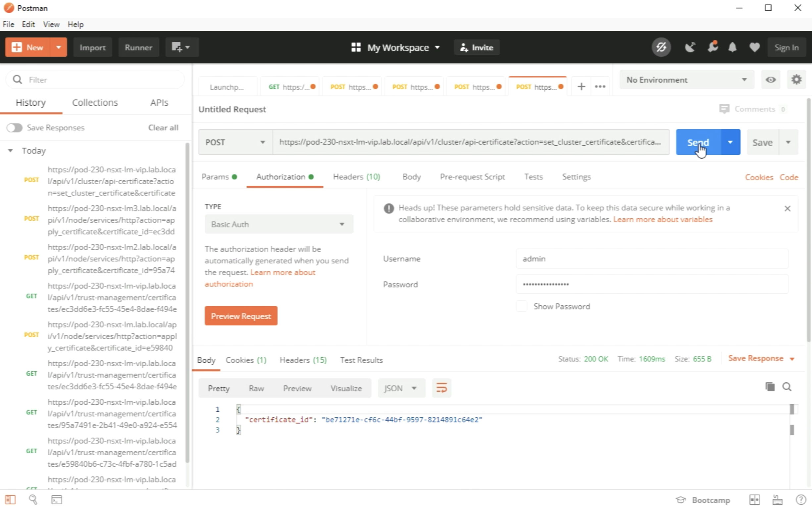Open the Headers (10) request tab
The height and width of the screenshot is (509, 812).
pyautogui.click(x=356, y=177)
